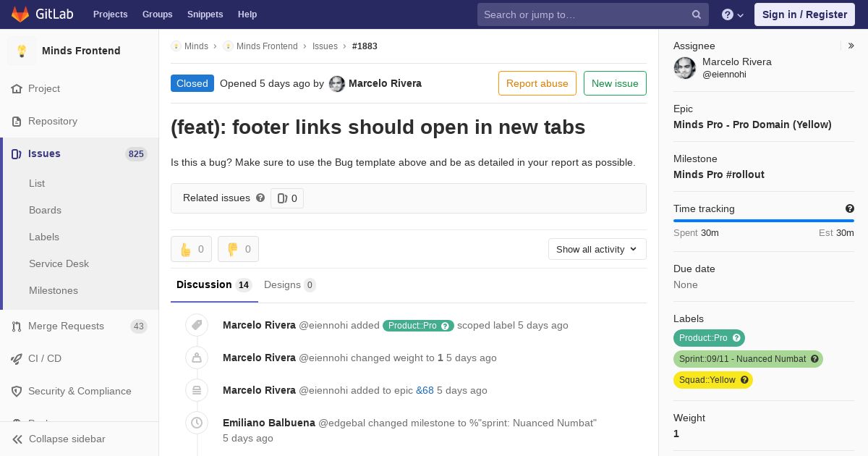Click the Security & Compliance shield icon
868x456 pixels.
(17, 392)
